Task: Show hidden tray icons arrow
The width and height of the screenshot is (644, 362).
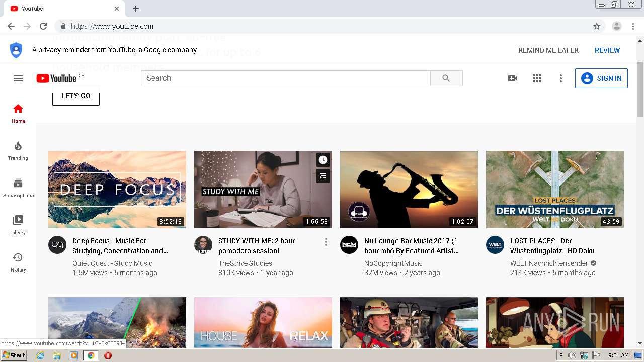Action: pyautogui.click(x=561, y=355)
